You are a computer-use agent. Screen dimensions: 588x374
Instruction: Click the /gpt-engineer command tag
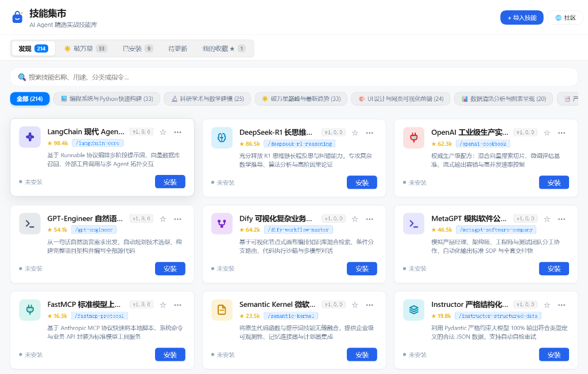(x=94, y=229)
